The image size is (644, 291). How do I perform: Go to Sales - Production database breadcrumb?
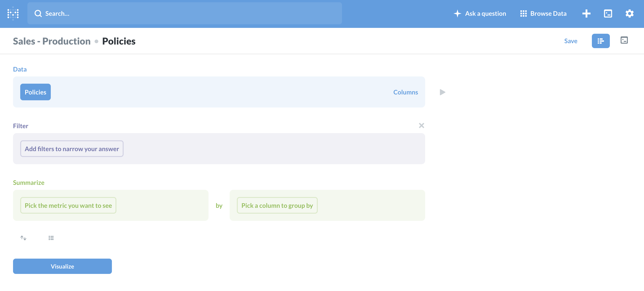point(52,41)
